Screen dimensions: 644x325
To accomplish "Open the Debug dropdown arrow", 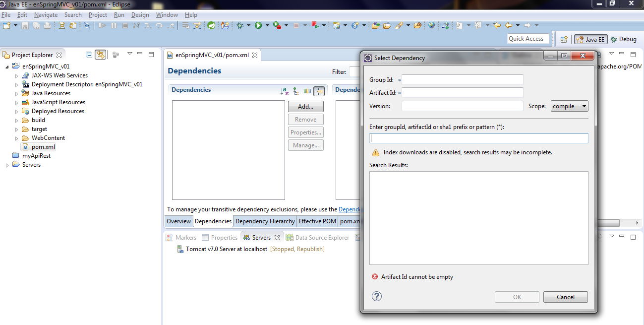I will point(248,25).
